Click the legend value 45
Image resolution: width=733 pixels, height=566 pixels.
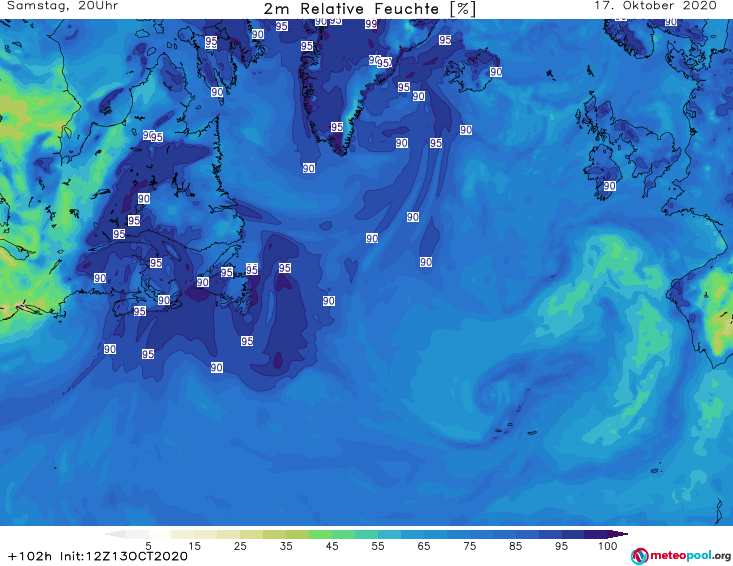tap(332, 545)
